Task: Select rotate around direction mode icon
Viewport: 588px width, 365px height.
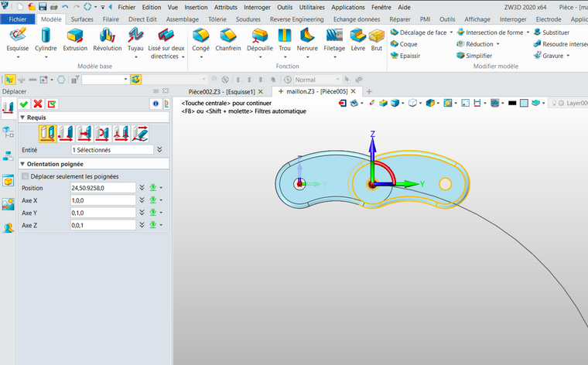Action: (x=103, y=134)
